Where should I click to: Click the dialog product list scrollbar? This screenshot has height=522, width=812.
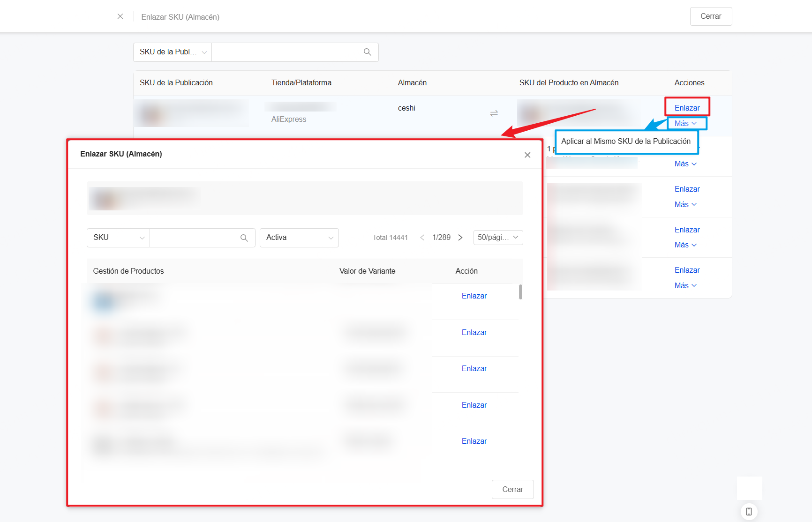coord(520,292)
